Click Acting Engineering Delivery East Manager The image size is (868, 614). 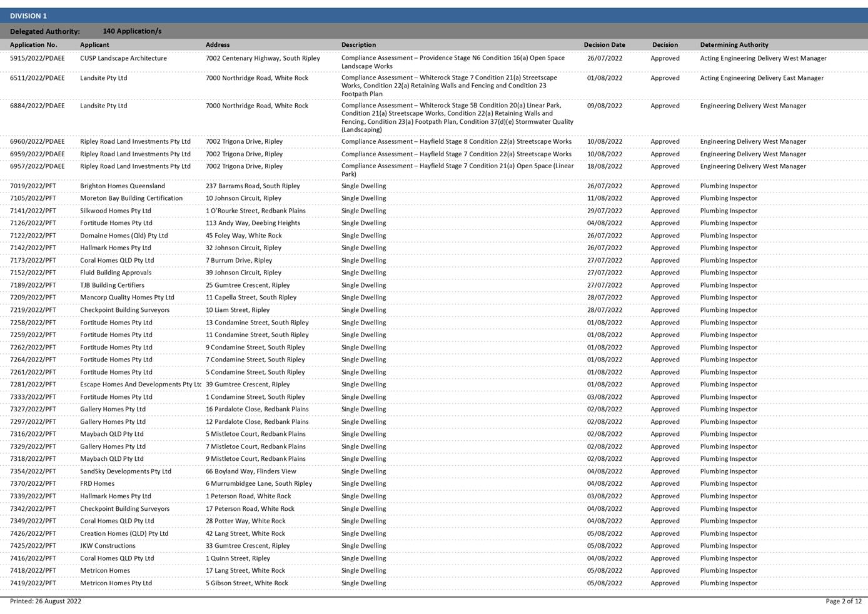click(x=762, y=78)
